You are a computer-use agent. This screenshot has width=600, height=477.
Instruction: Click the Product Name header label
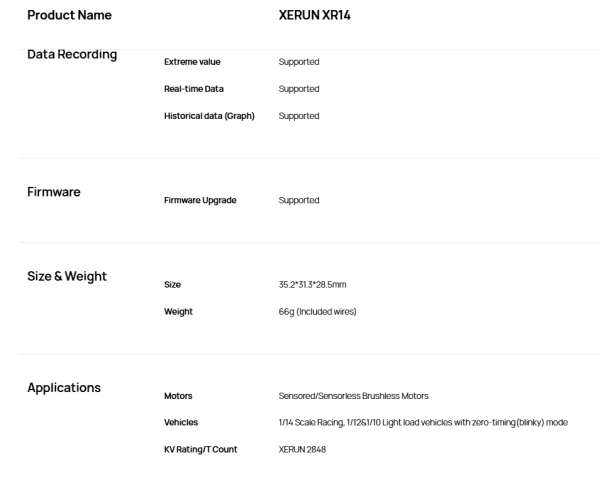click(70, 15)
